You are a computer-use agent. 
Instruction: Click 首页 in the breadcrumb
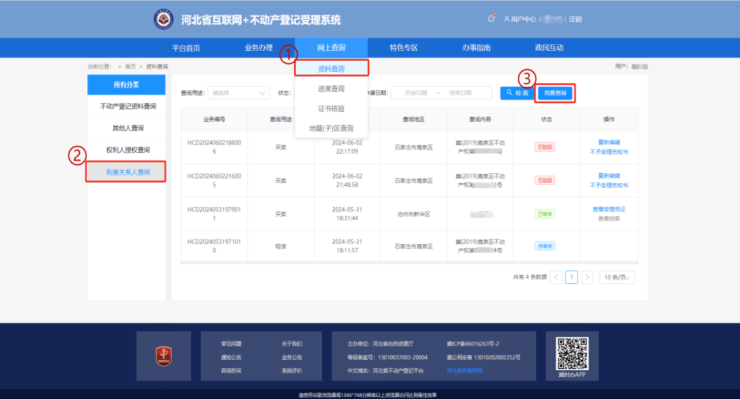click(x=130, y=67)
